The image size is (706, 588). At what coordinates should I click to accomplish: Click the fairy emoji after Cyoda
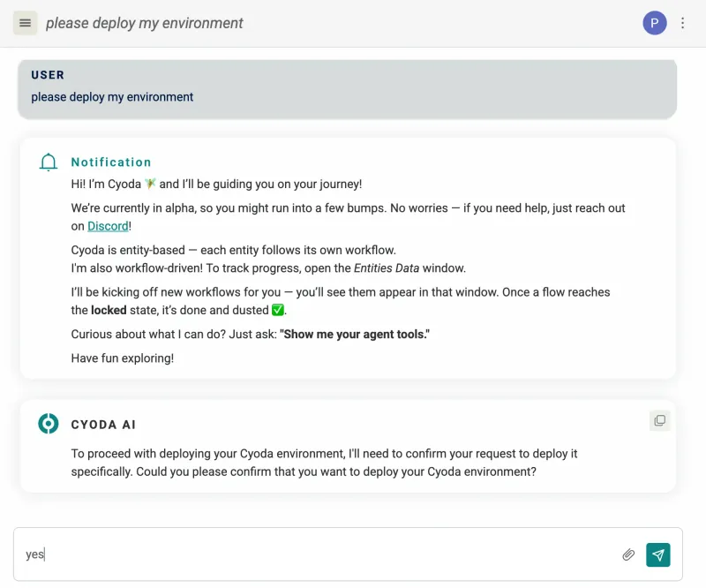pyautogui.click(x=150, y=184)
